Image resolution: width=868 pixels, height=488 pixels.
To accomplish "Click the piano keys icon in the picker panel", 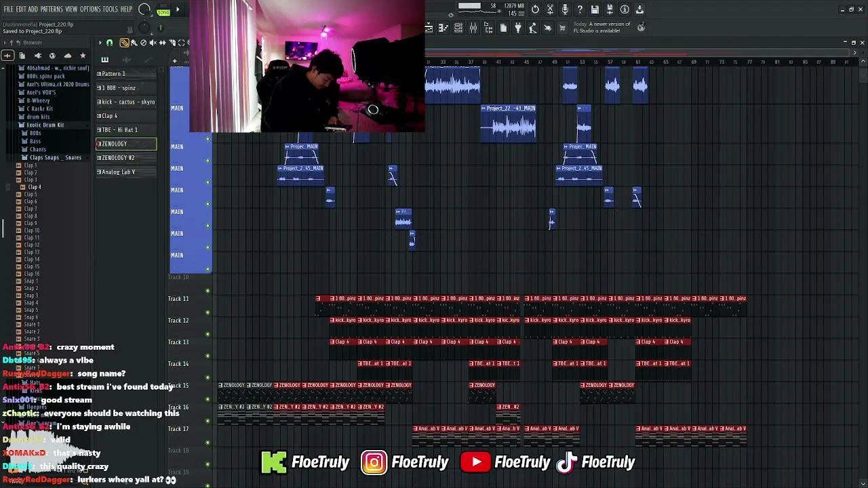I will [x=104, y=60].
